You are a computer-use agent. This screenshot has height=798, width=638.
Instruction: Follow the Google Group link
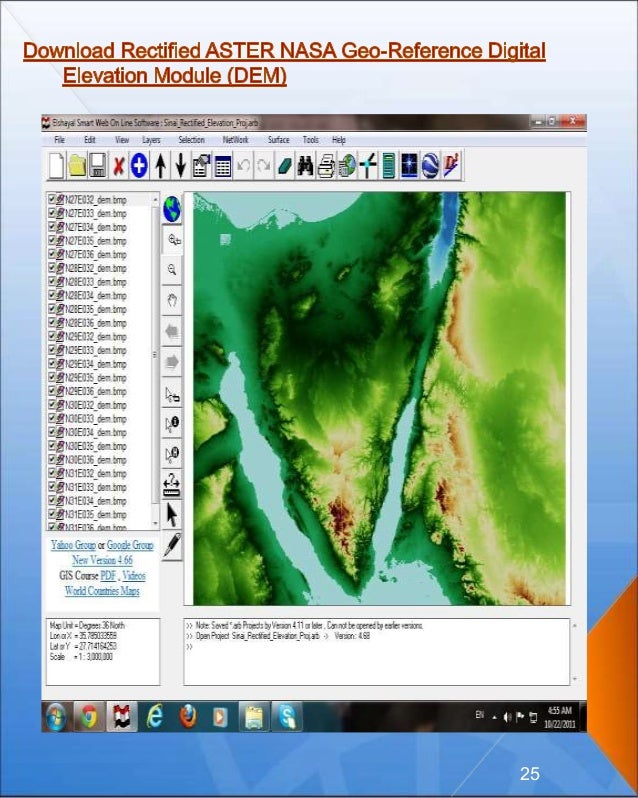click(x=130, y=545)
